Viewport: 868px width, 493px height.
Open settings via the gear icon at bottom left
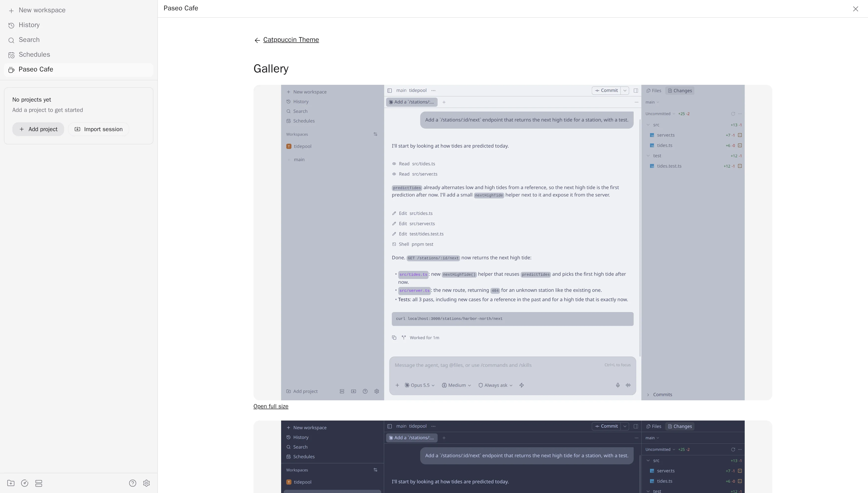tap(146, 483)
